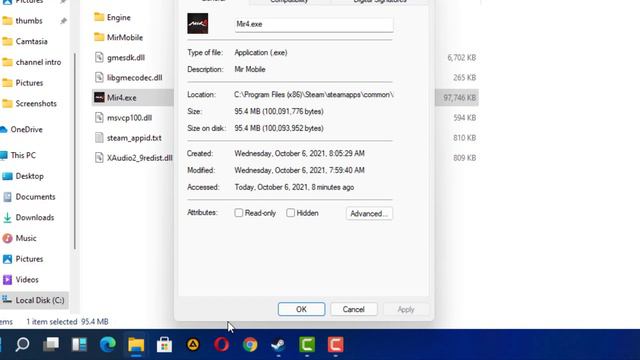Open Microsoft Store from the taskbar
Screen dimensions: 640x360
tap(164, 345)
